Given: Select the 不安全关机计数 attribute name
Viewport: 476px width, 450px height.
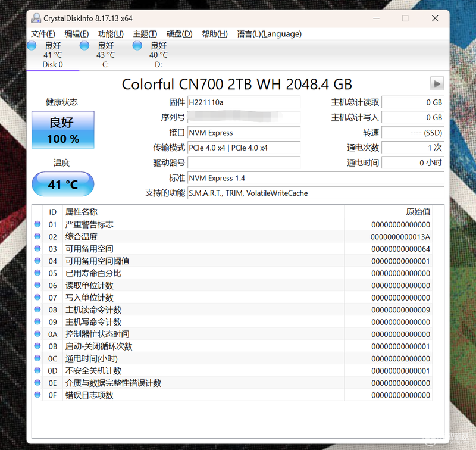Looking at the screenshot, I should (x=93, y=370).
